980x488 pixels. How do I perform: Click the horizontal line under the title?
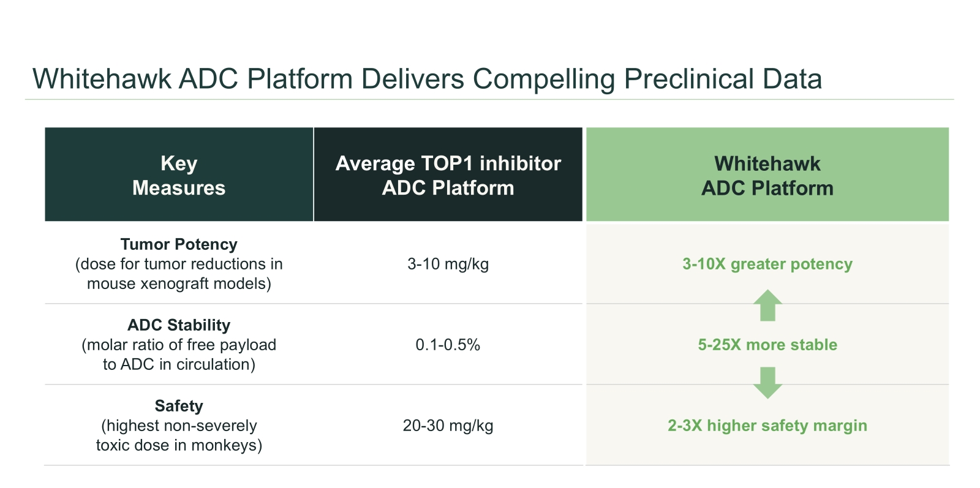point(489,99)
